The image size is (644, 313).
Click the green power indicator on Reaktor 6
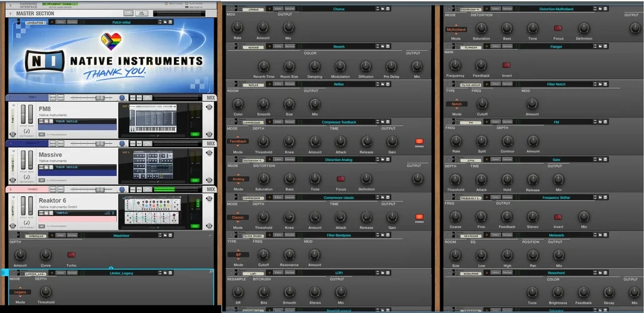[x=196, y=226]
